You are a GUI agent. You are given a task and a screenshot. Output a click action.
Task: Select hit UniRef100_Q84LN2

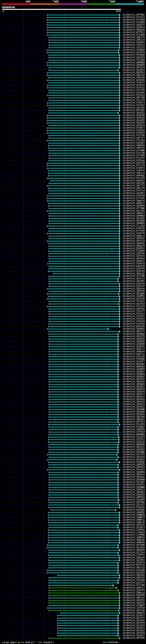pyautogui.click(x=134, y=274)
